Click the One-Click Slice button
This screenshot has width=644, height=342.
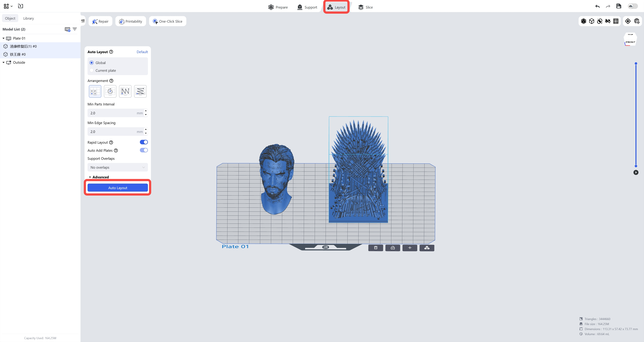click(168, 21)
